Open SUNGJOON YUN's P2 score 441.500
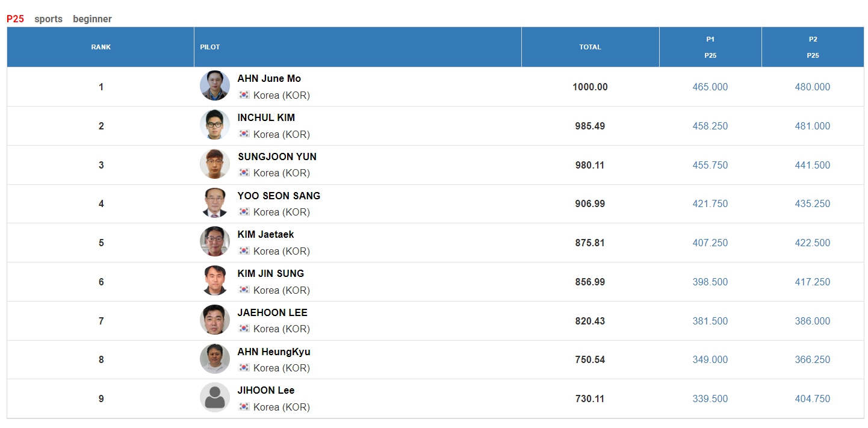 (813, 165)
